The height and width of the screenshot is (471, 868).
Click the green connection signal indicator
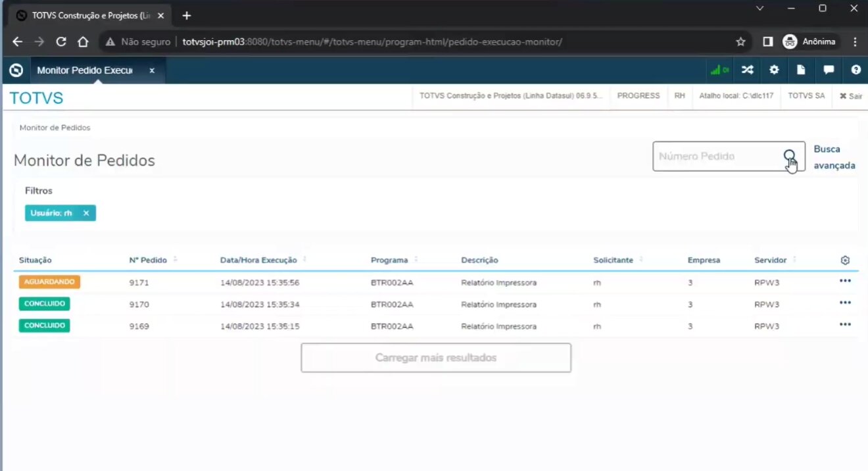(x=719, y=70)
